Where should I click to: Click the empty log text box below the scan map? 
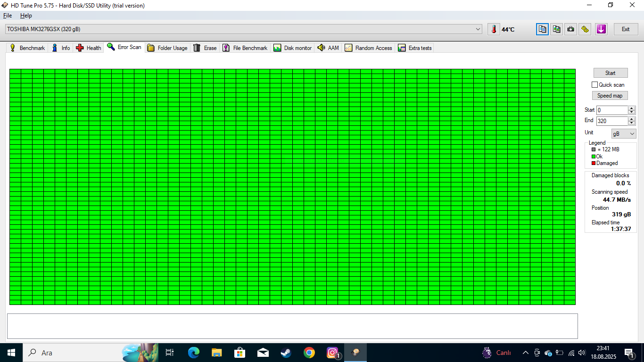tap(292, 326)
